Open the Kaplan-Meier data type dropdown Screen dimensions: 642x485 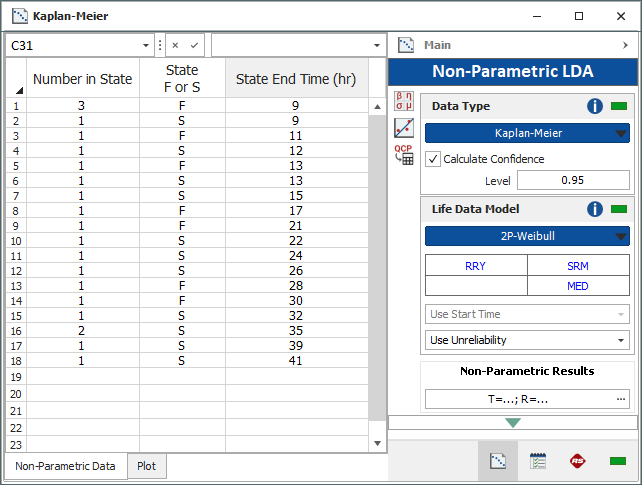[x=527, y=133]
